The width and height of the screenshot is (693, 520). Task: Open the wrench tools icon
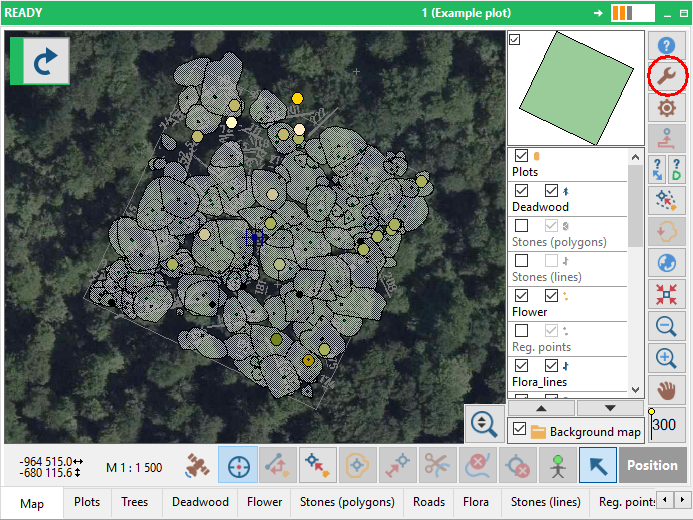[x=667, y=76]
